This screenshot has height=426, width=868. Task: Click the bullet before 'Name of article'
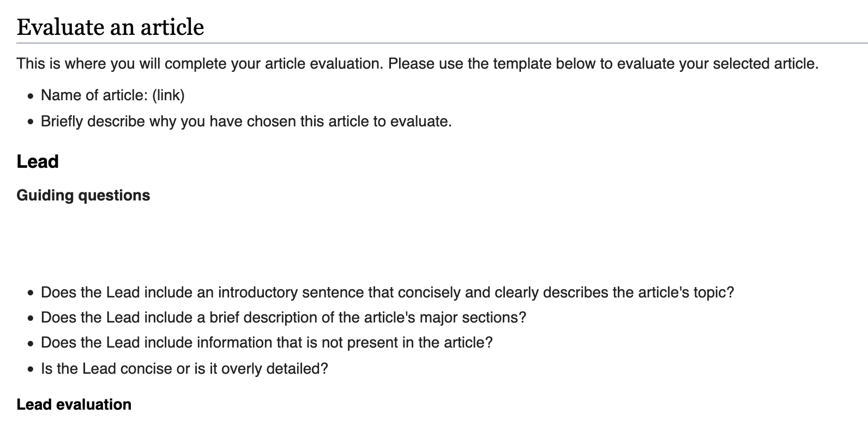click(x=31, y=96)
